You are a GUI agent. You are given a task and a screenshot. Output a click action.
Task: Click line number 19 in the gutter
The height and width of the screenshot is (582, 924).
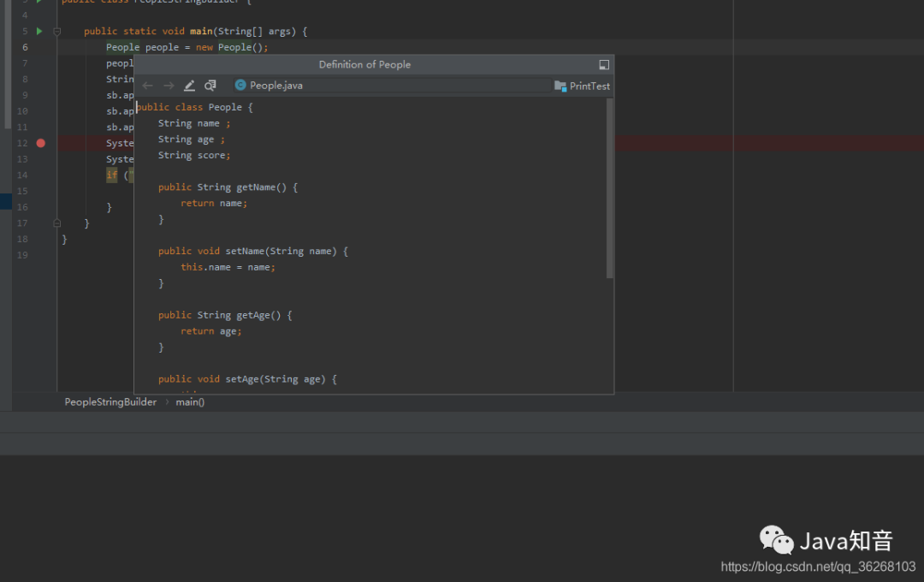[22, 255]
